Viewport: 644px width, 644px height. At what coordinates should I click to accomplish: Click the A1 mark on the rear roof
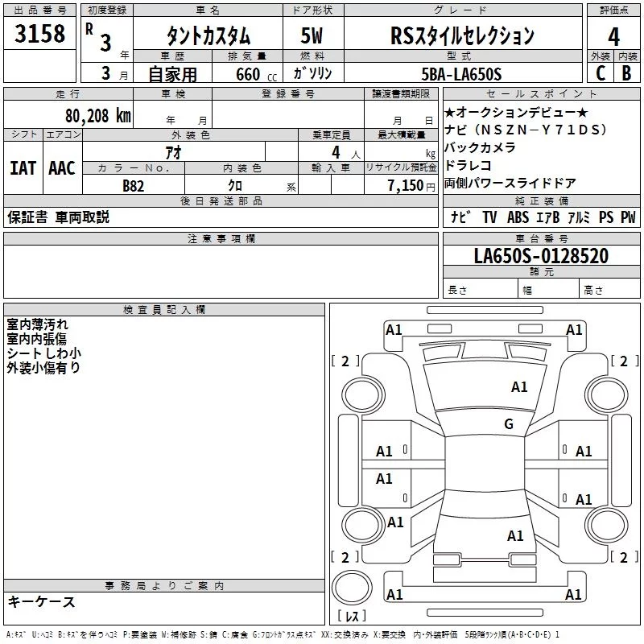[x=515, y=536]
